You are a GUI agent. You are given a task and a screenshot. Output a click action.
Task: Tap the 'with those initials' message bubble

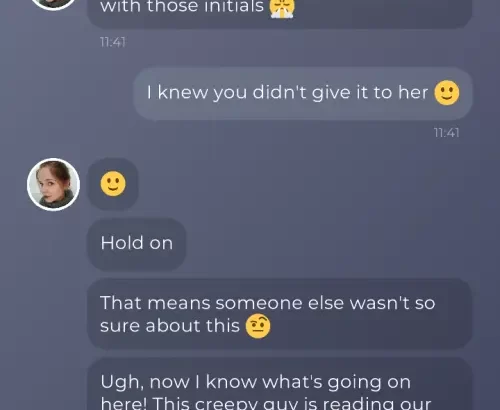[280, 13]
